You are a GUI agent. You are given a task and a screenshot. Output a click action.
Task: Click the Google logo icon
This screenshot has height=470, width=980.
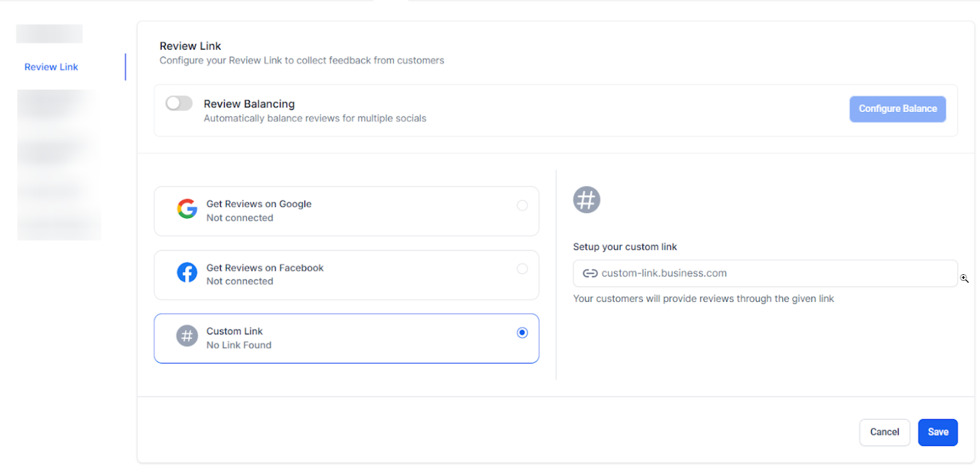(x=187, y=209)
